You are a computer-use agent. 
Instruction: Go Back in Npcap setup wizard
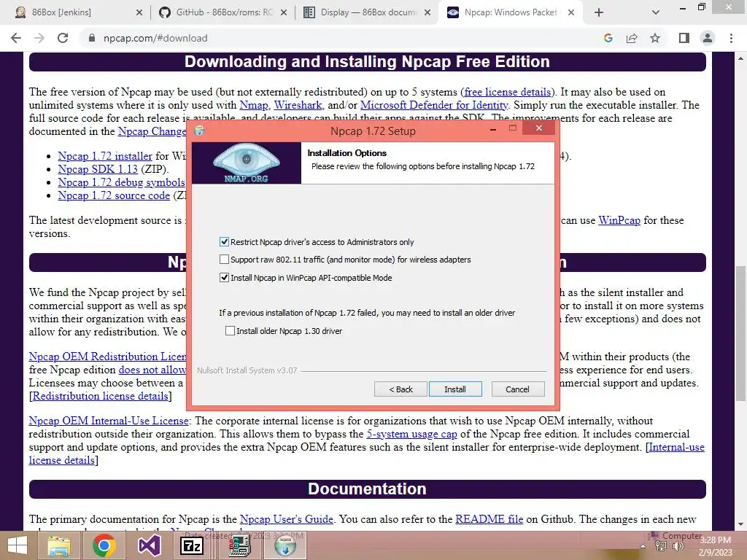click(400, 389)
